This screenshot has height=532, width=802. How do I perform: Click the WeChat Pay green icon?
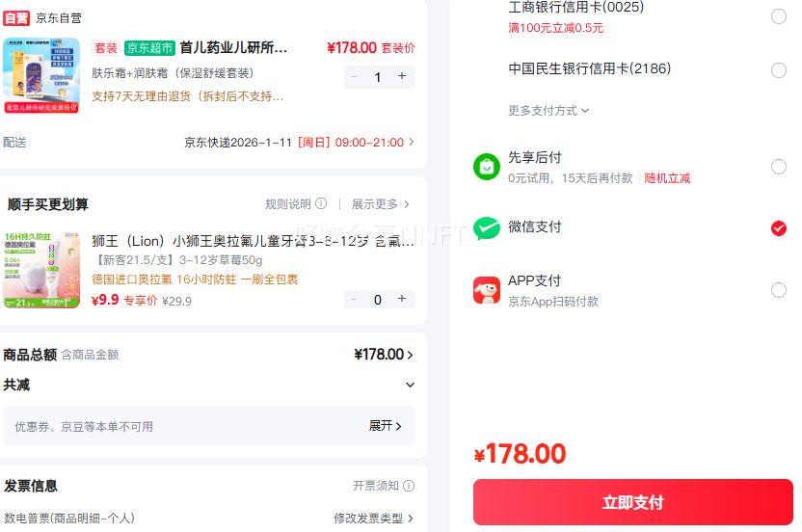pos(487,228)
